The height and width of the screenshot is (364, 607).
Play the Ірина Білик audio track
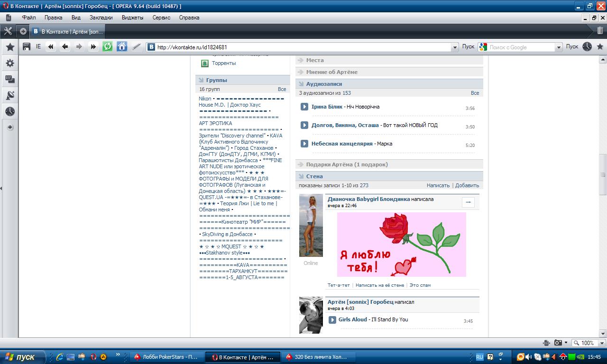coord(304,107)
